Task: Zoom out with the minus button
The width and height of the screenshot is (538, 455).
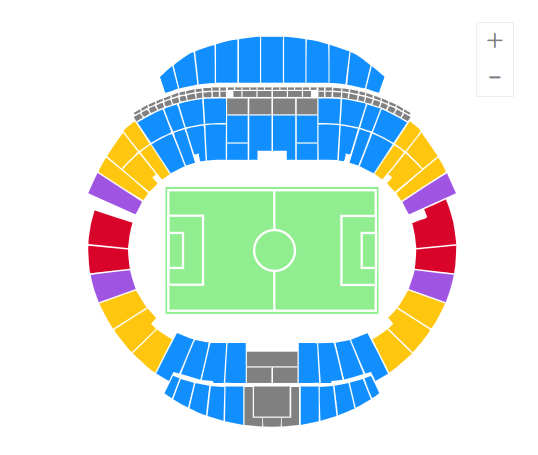Action: click(494, 77)
